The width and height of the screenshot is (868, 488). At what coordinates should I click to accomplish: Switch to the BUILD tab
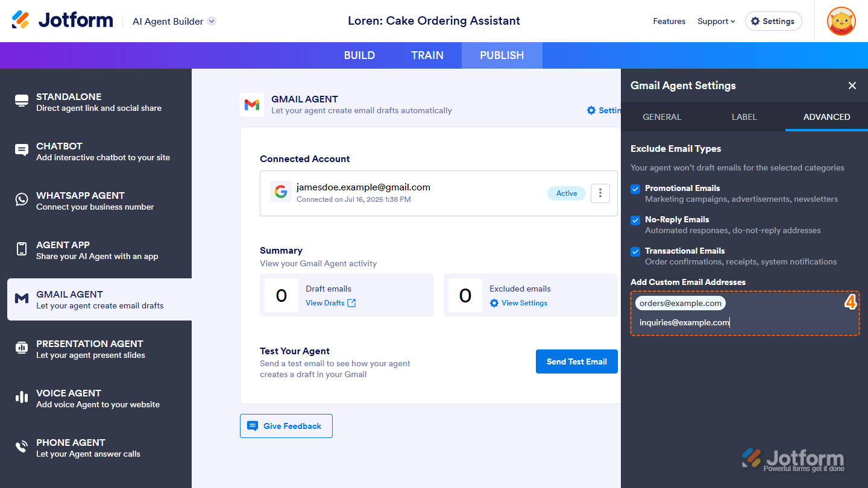(359, 55)
